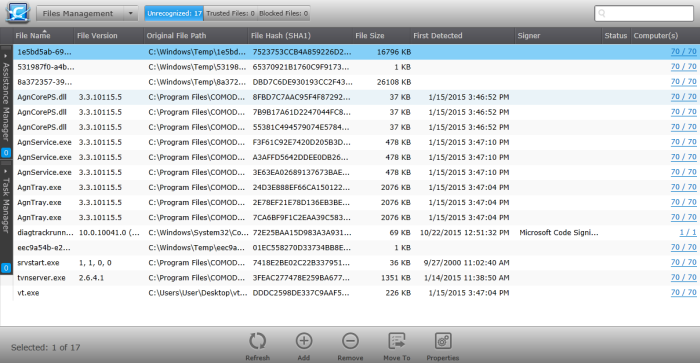Viewport: 700px width, 363px height.
Task: Click the Comodo application logo icon
Action: pyautogui.click(x=18, y=13)
